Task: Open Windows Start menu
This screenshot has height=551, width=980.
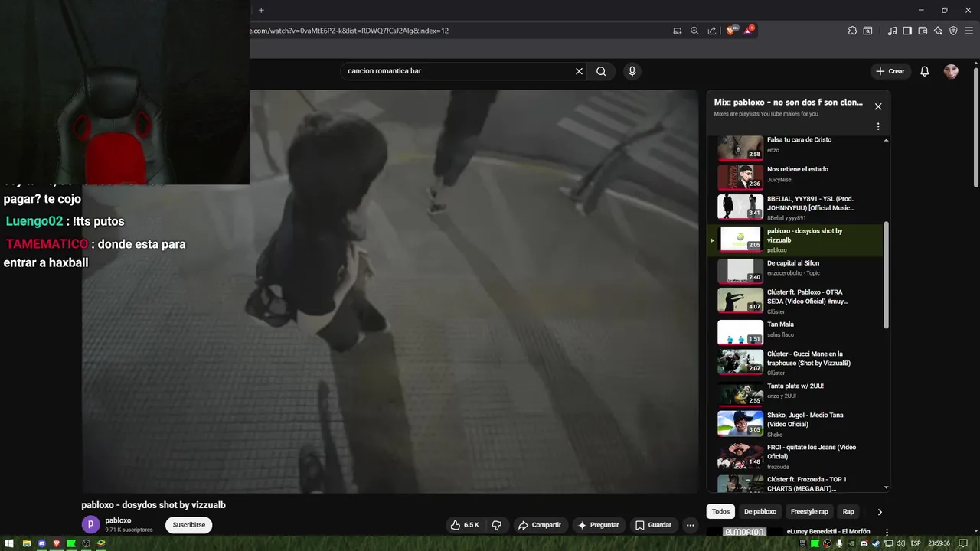Action: (10, 543)
